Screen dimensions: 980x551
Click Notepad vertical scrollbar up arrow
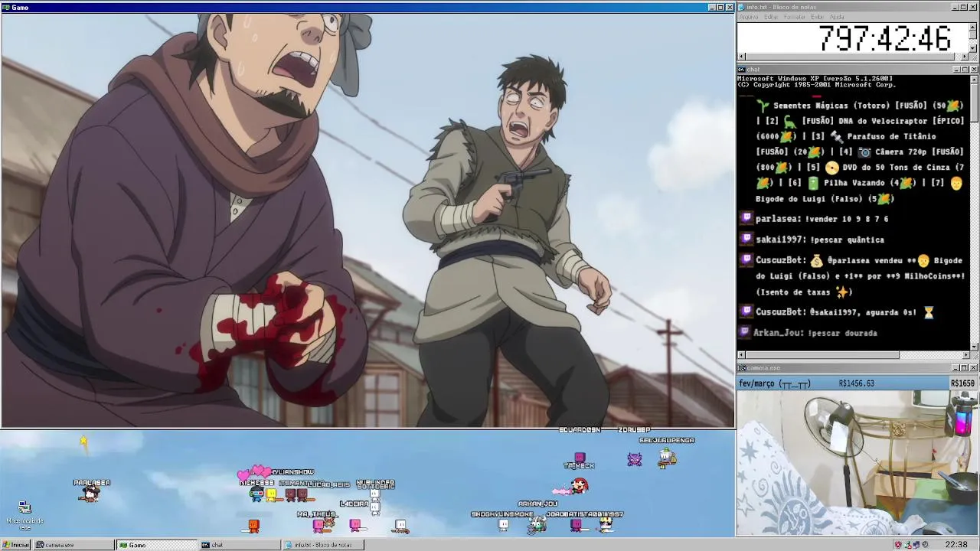973,26
